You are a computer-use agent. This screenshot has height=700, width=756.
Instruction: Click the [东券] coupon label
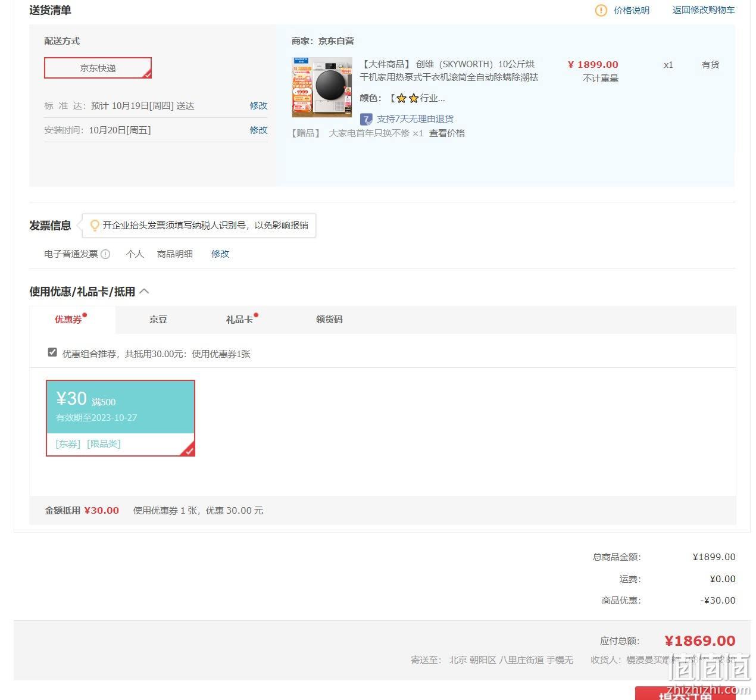(x=68, y=444)
